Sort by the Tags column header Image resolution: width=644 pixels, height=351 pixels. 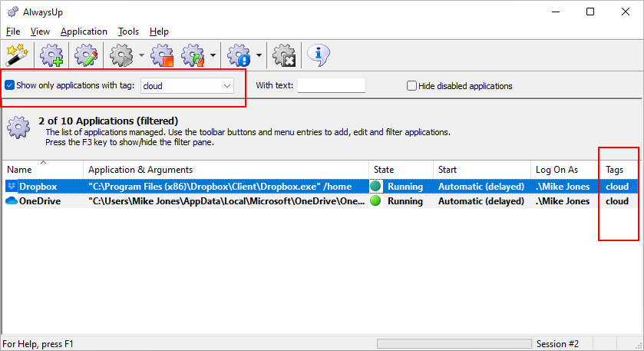tap(620, 170)
